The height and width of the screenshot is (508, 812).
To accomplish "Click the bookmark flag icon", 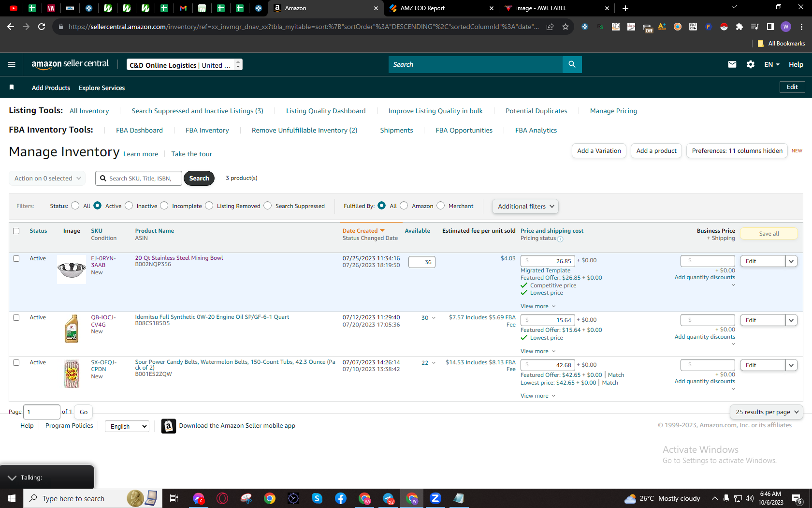I will (x=12, y=88).
